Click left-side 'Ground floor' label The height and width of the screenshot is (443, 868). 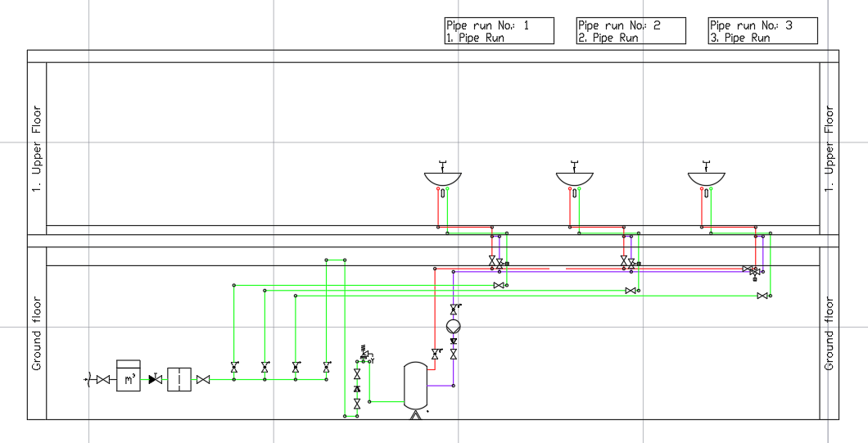[37, 333]
